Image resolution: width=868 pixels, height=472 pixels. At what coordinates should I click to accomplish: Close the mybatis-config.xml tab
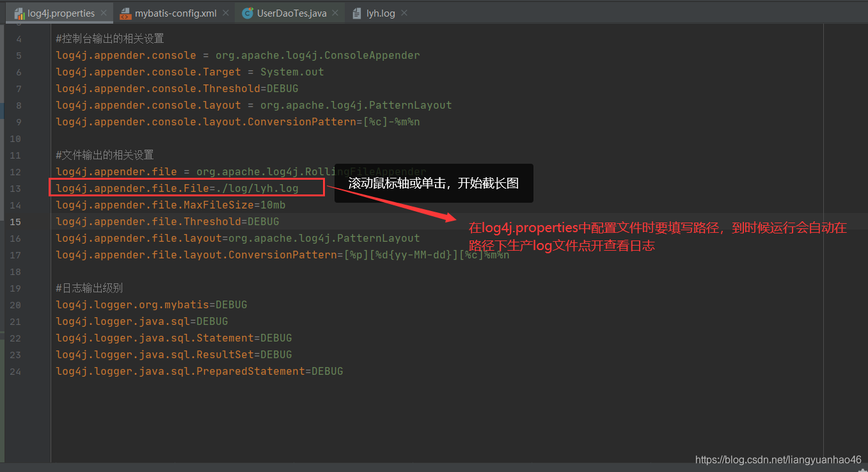226,13
